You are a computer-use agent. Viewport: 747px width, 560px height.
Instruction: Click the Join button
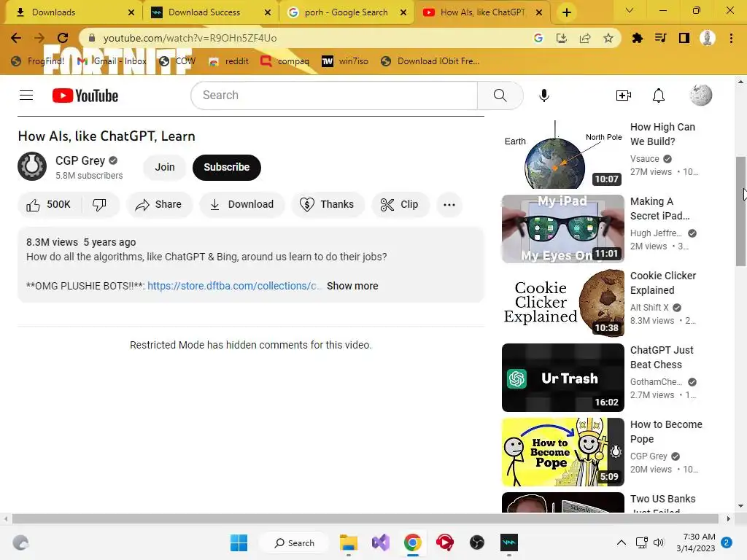click(x=164, y=167)
